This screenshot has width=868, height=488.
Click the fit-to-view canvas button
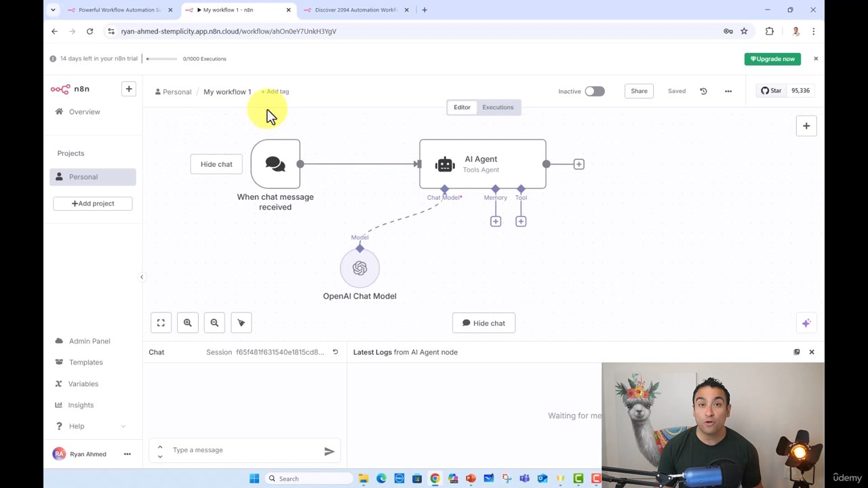click(x=161, y=323)
